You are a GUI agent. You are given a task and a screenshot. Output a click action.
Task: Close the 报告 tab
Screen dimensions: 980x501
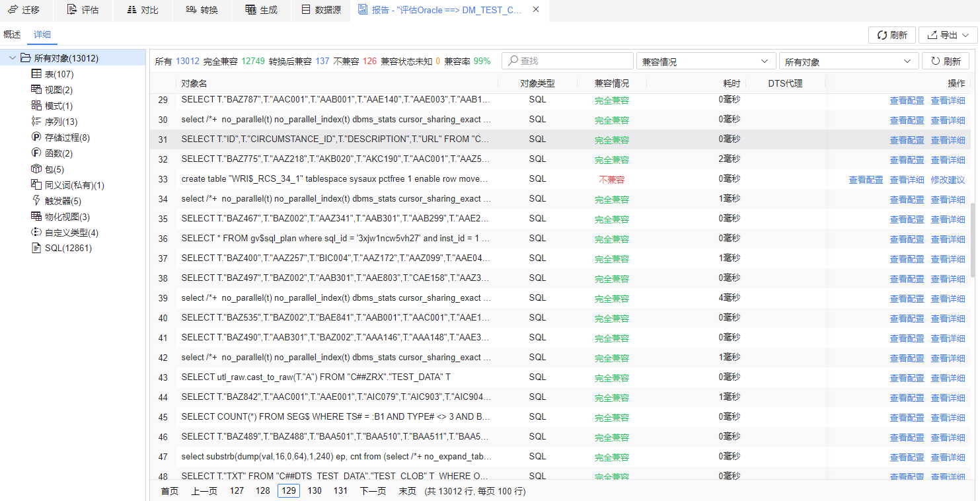click(536, 10)
